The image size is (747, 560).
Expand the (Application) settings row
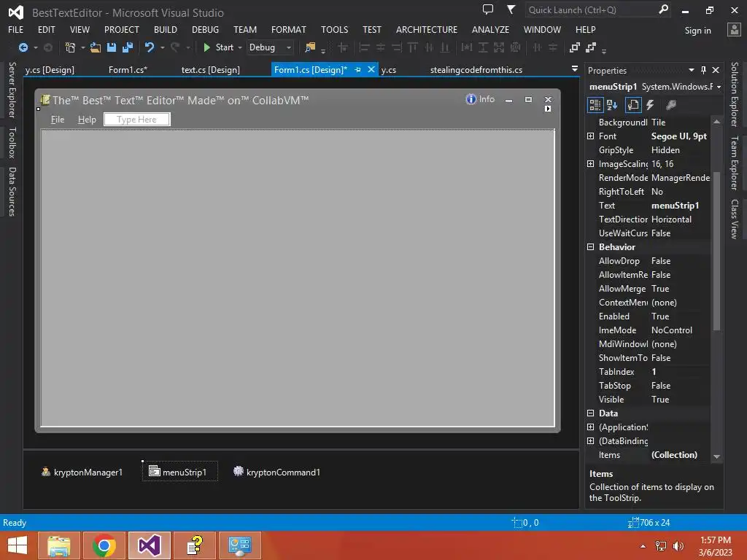click(591, 427)
